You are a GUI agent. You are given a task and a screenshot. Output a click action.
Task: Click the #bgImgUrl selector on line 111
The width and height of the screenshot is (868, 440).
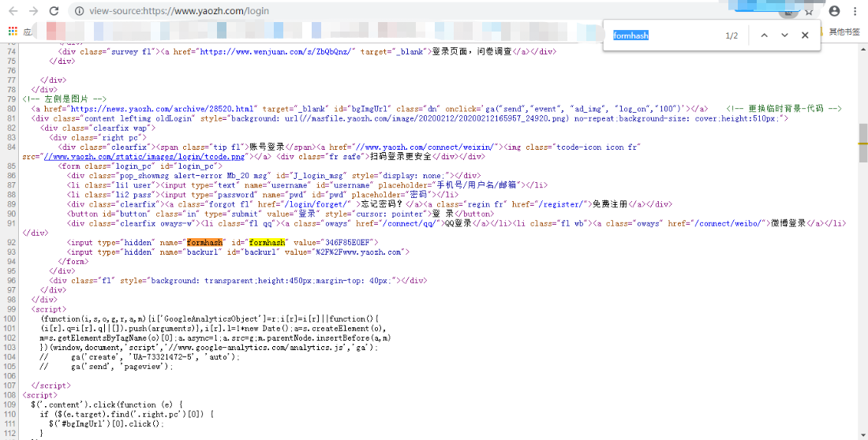coord(84,424)
